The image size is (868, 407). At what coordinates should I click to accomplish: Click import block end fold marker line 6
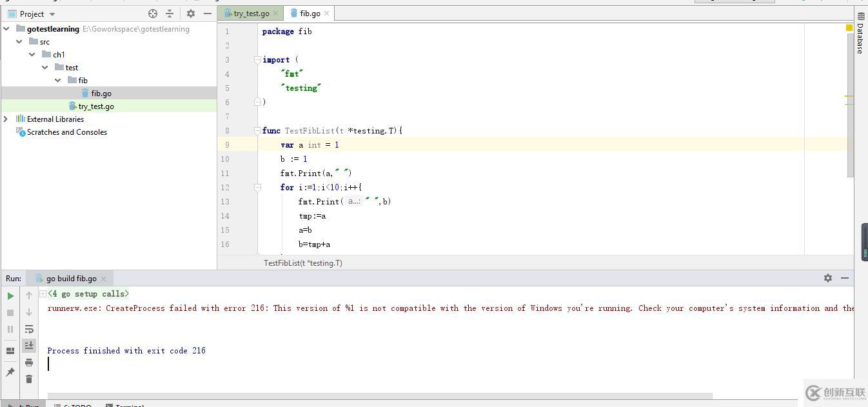(257, 102)
